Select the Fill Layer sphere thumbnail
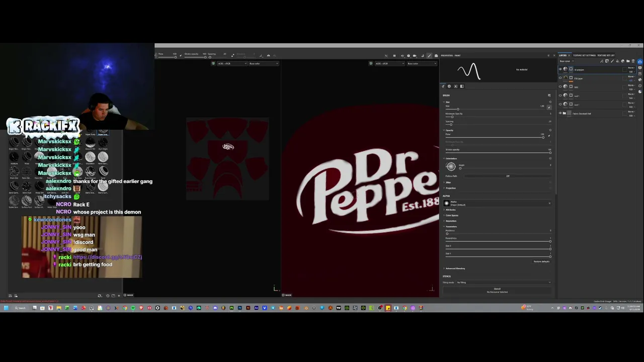The height and width of the screenshot is (362, 644). tap(566, 77)
